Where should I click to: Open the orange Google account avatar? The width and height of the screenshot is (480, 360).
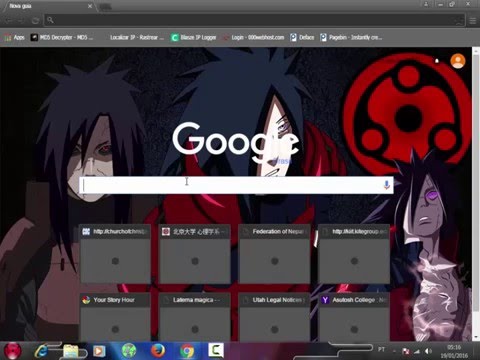(x=458, y=61)
